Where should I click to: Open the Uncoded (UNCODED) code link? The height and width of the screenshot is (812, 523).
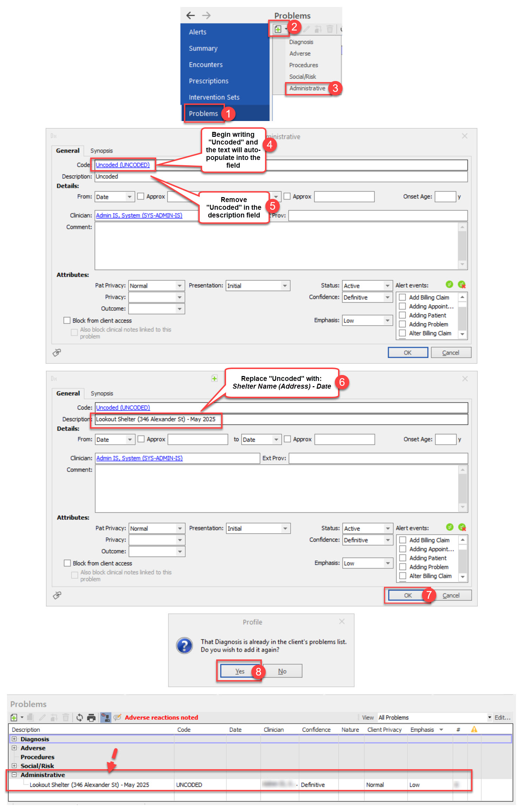click(x=123, y=165)
